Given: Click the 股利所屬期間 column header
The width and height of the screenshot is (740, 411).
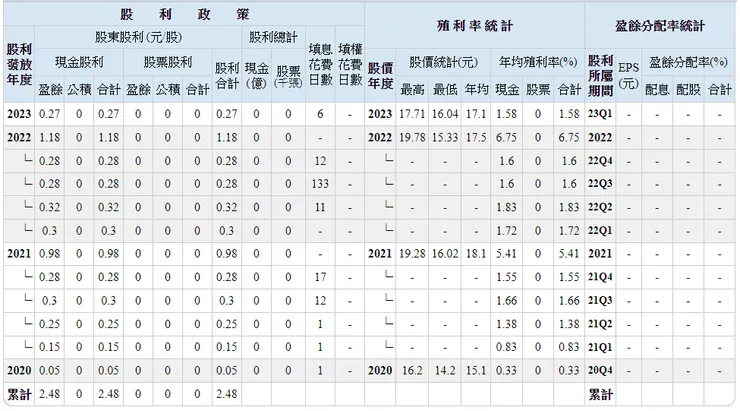Looking at the screenshot, I should (x=600, y=75).
